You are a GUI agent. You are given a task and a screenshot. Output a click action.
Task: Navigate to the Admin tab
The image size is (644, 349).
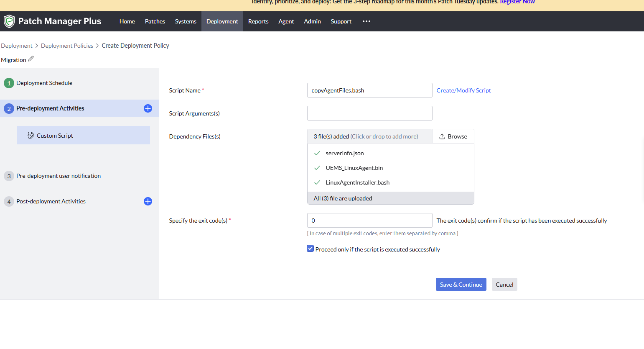tap(312, 21)
